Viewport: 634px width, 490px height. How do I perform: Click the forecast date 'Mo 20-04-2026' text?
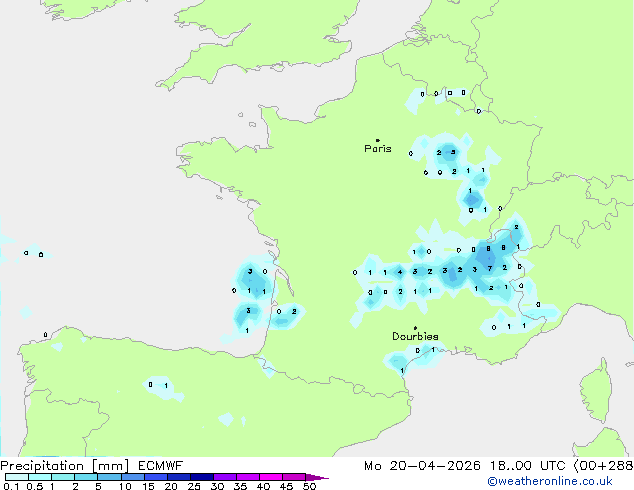(423, 466)
